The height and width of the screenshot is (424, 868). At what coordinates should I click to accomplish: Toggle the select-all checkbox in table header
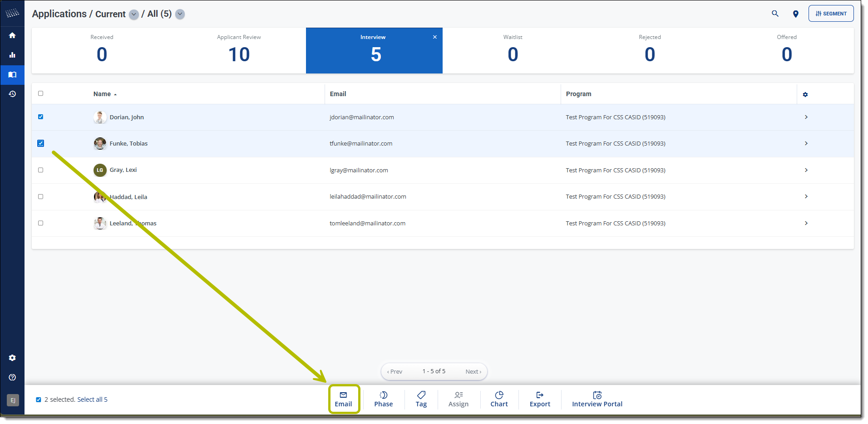[41, 93]
